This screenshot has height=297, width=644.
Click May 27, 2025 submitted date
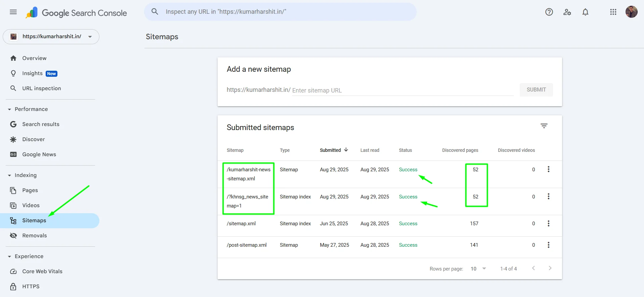click(x=334, y=245)
